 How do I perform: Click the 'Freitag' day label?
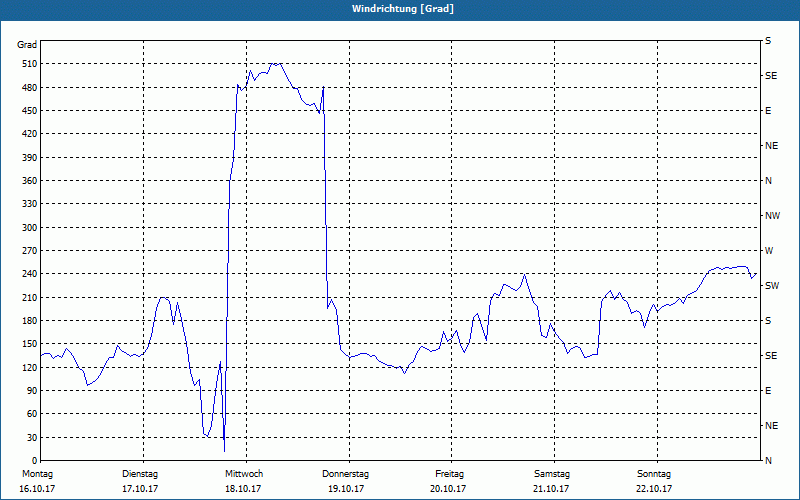pos(449,474)
